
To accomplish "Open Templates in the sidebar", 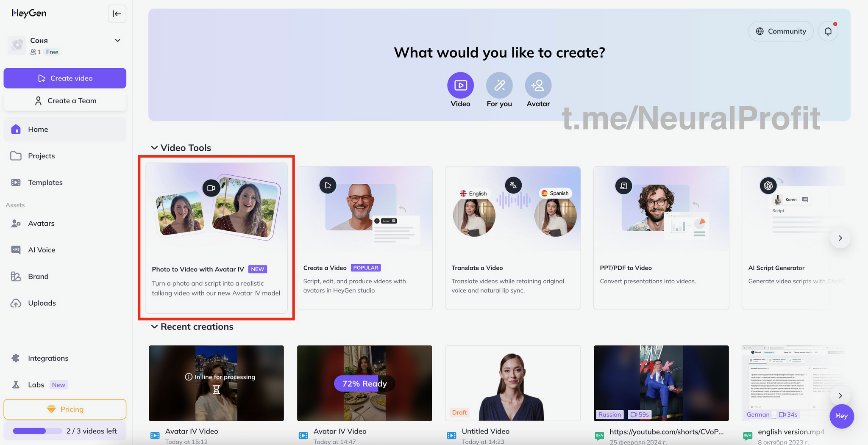I will [65, 182].
